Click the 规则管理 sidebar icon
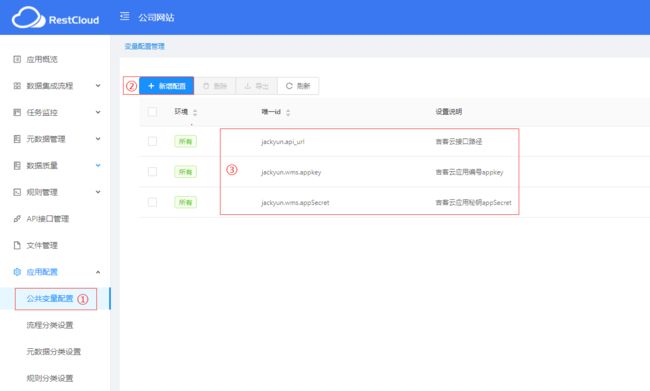The image size is (650, 391). coord(17,192)
